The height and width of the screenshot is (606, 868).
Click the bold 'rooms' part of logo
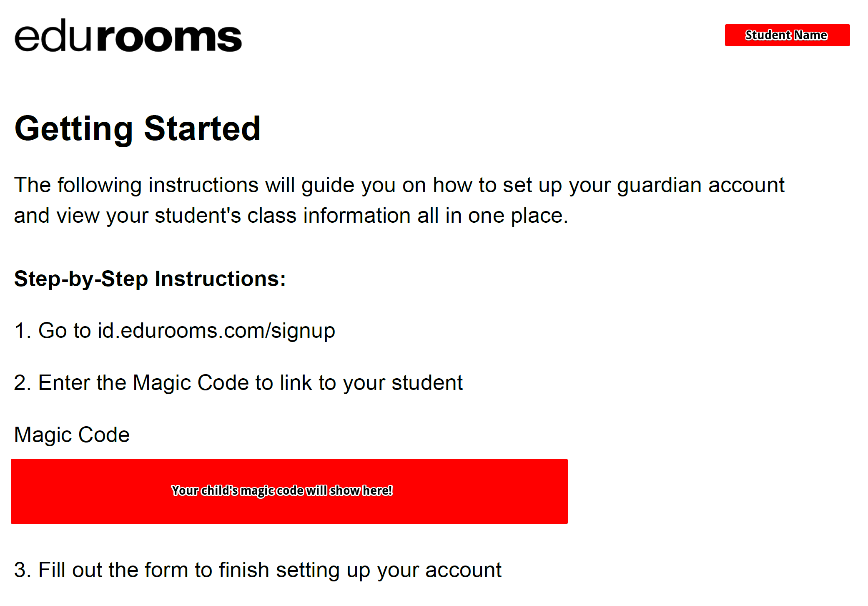click(170, 38)
